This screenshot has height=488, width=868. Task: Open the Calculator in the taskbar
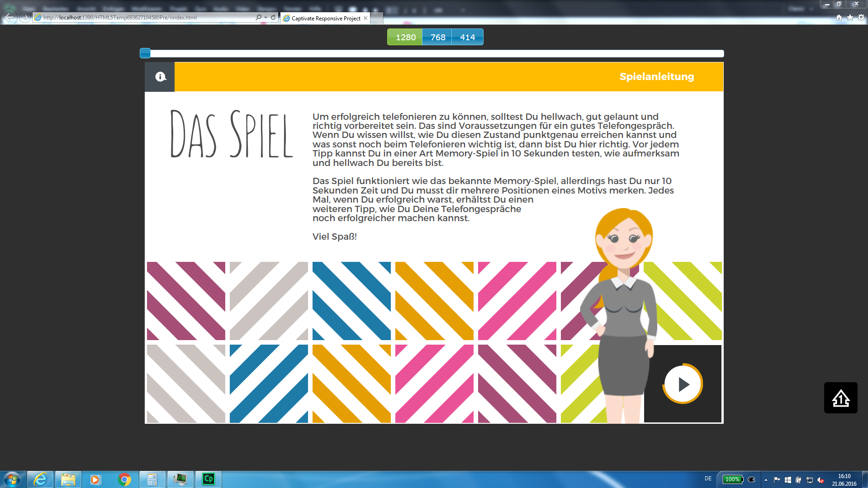(x=152, y=479)
